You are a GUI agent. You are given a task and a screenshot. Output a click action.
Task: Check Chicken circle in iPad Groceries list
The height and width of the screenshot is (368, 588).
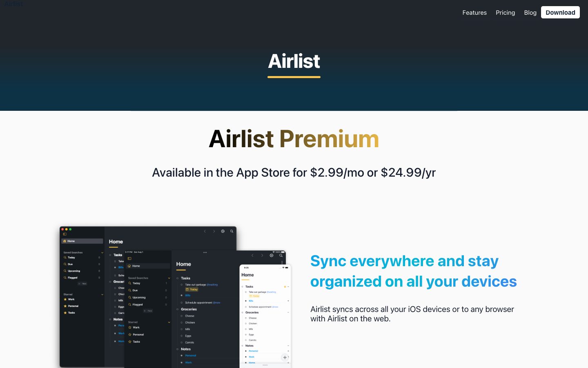(182, 323)
